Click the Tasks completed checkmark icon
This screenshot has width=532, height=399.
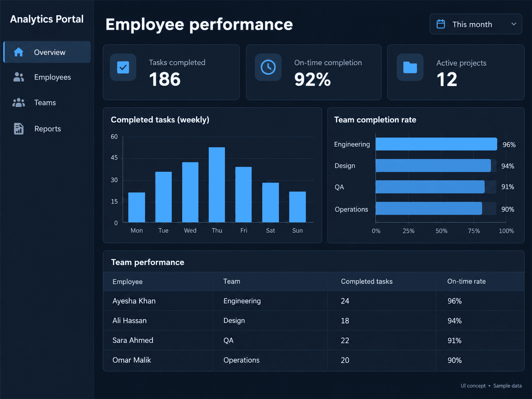pyautogui.click(x=123, y=67)
